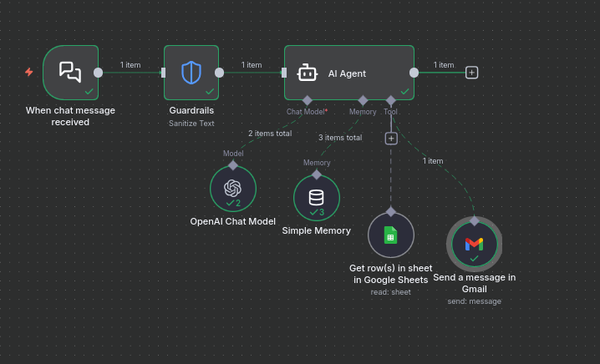Click diamond connector atop Gmail node
The image size is (600, 364).
point(475,220)
